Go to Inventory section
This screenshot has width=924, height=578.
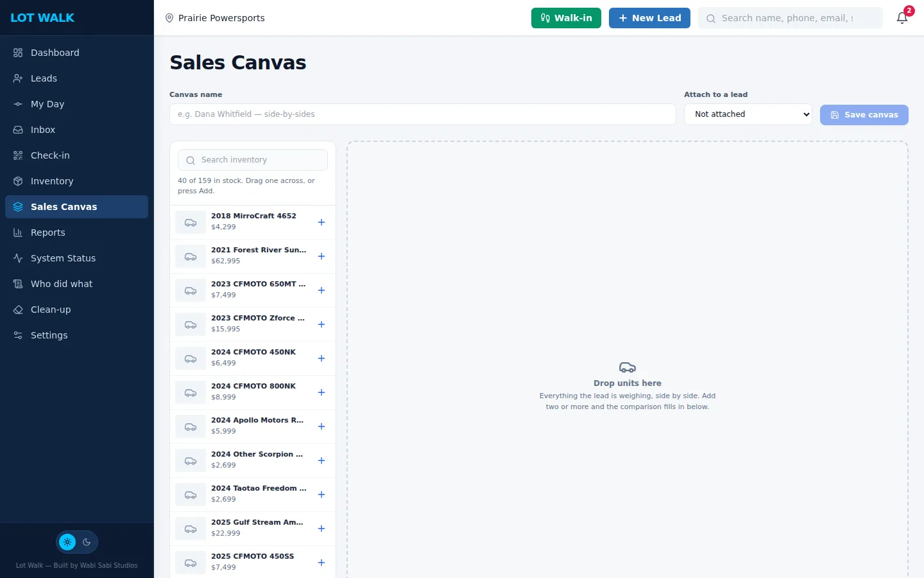tap(76, 181)
